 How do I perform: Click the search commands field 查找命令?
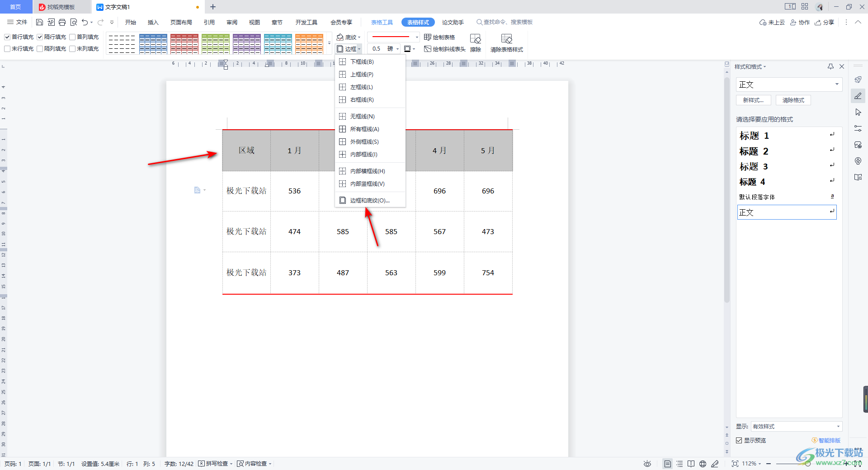(504, 22)
